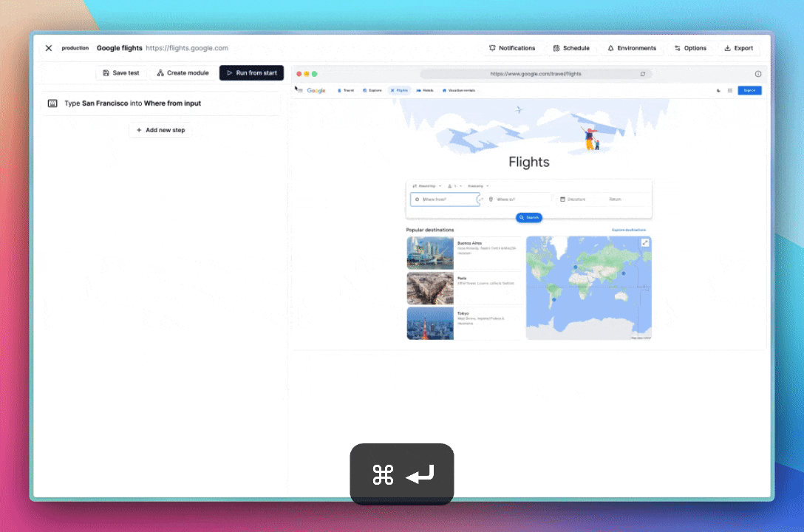Open Google hamburger main menu

(x=300, y=90)
